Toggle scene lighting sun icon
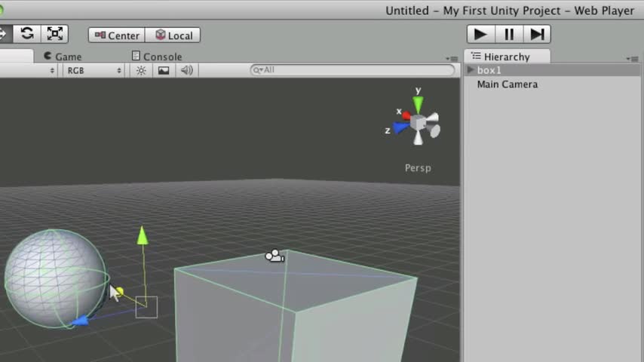 [141, 71]
